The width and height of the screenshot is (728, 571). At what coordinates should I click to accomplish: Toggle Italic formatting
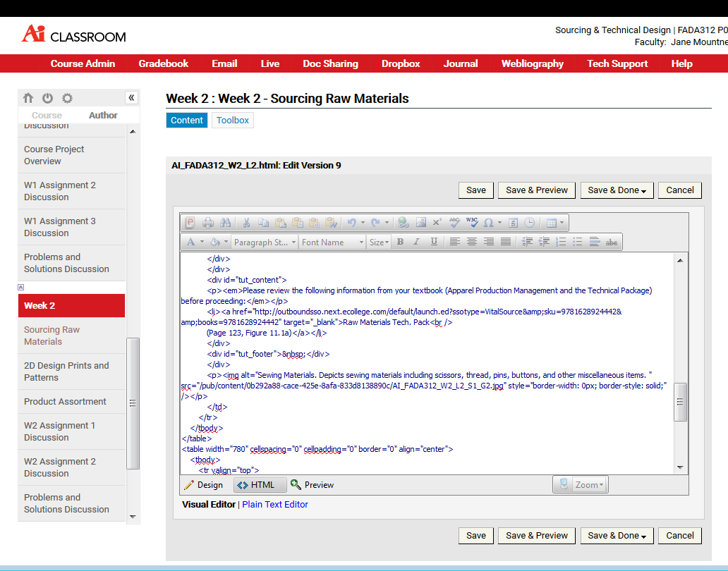point(416,242)
